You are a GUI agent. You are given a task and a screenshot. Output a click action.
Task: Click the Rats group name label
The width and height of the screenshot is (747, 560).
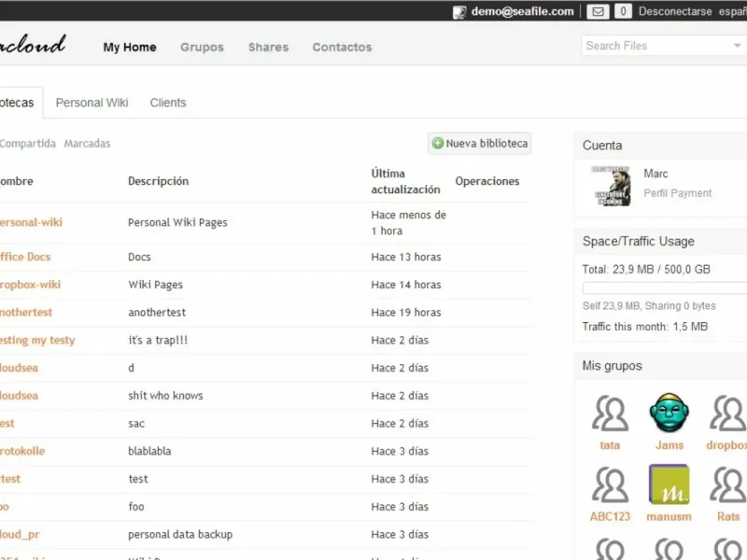click(x=728, y=517)
